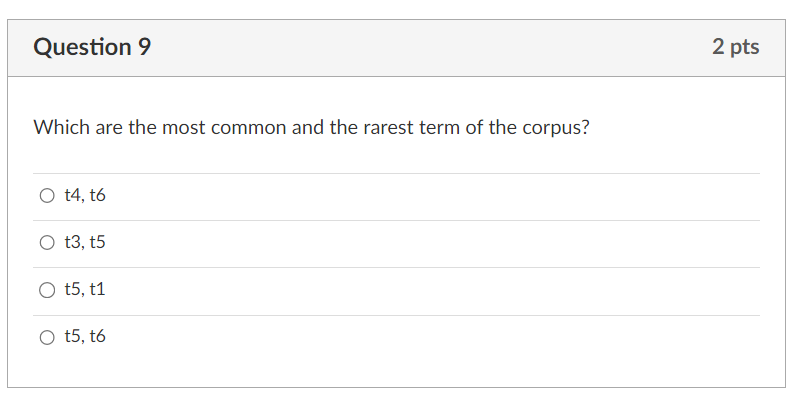Choose the "t5, t1" radio button
Viewport: 800px width, 405px height.
pyautogui.click(x=47, y=290)
